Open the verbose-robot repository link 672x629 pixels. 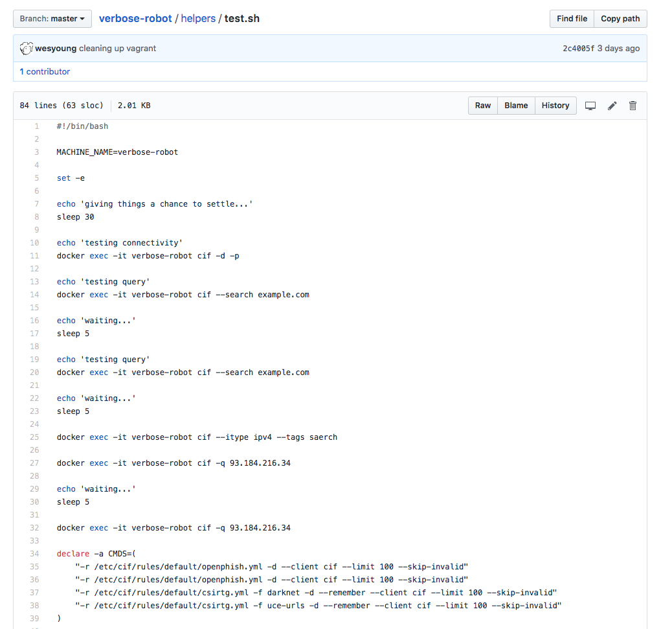point(135,18)
